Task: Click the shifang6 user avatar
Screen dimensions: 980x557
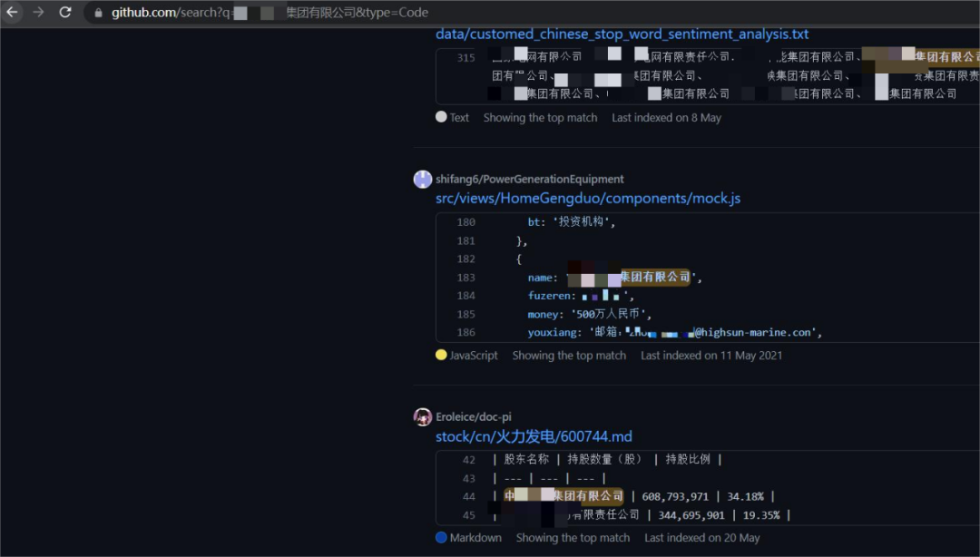Action: [x=423, y=180]
